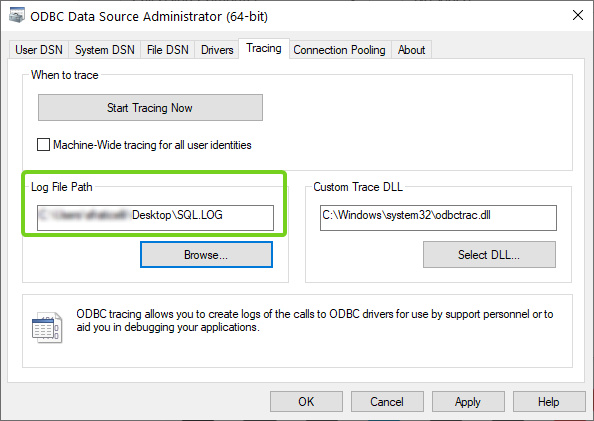Screen dimensions: 594x421
Task: Click the ODBC Data Source Administrator title icon
Action: pos(17,16)
